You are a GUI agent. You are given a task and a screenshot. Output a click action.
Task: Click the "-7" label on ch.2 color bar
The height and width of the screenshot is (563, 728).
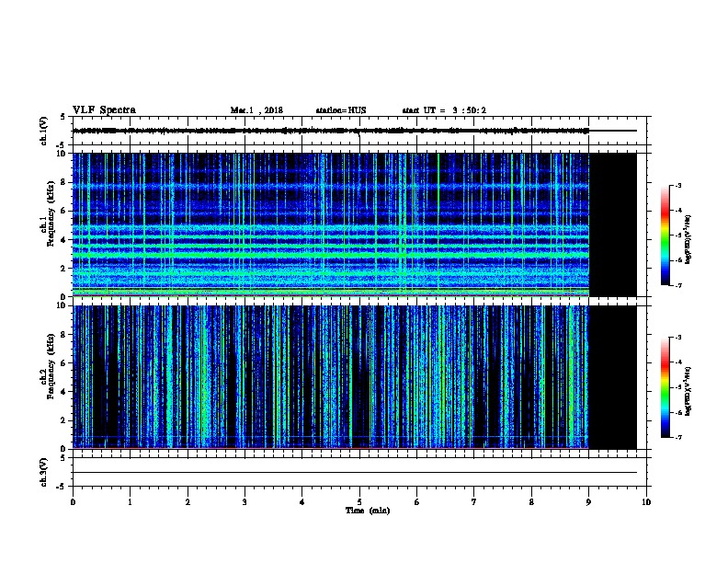tap(678, 438)
